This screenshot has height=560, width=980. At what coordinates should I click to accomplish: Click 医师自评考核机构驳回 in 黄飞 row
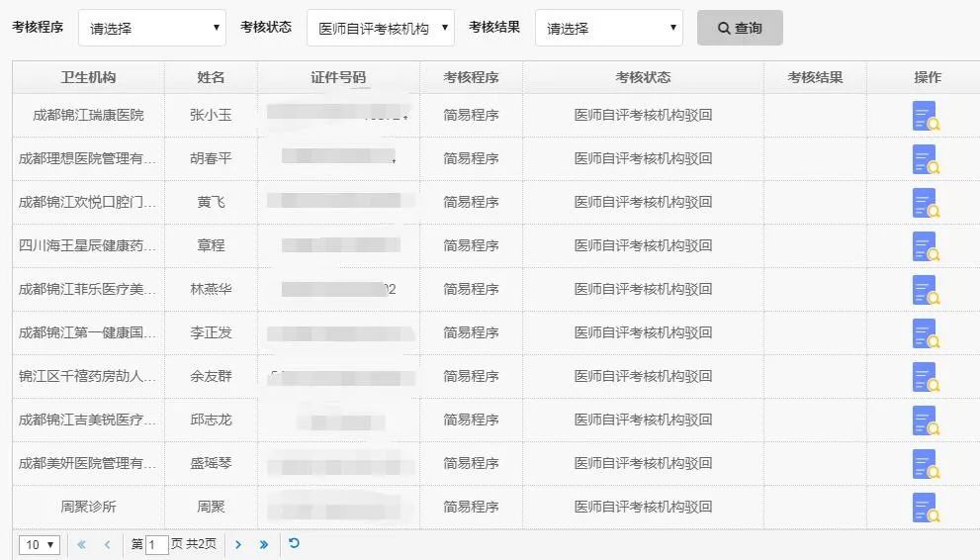[x=643, y=203]
